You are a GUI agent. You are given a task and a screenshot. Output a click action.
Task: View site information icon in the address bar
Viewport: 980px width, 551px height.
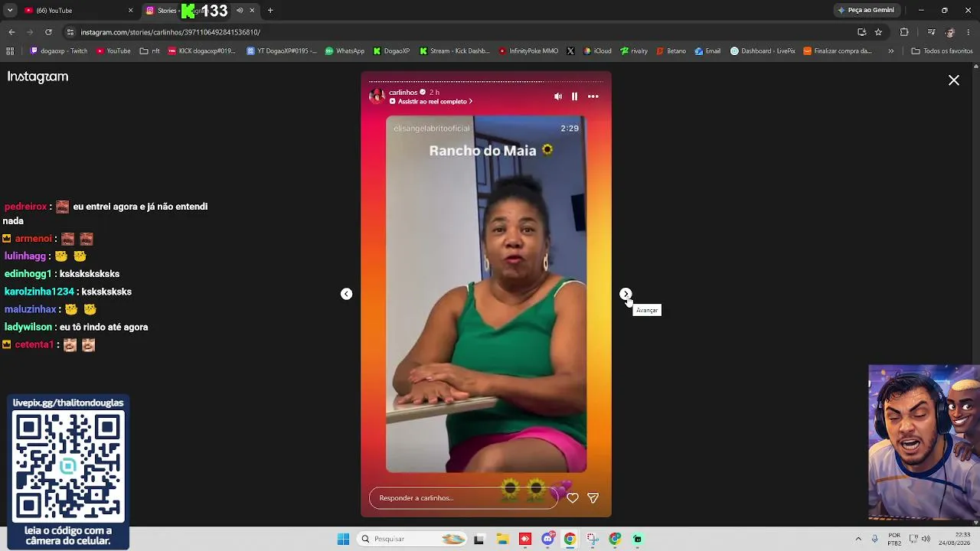coord(70,32)
